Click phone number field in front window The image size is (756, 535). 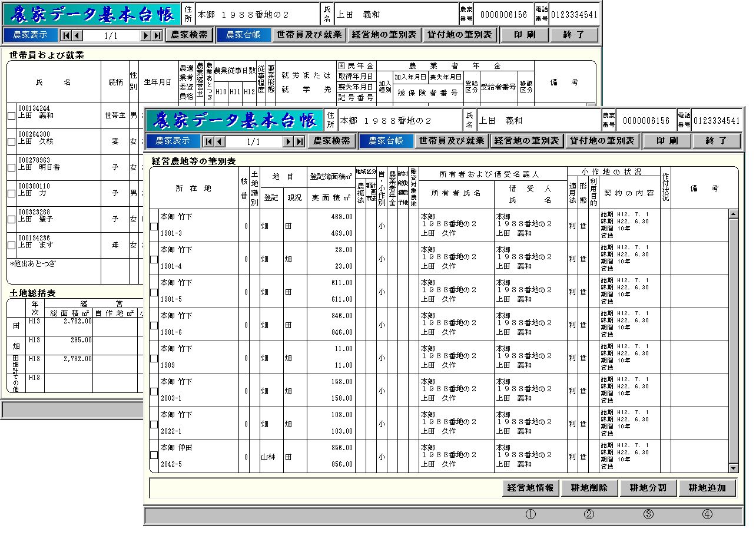717,120
